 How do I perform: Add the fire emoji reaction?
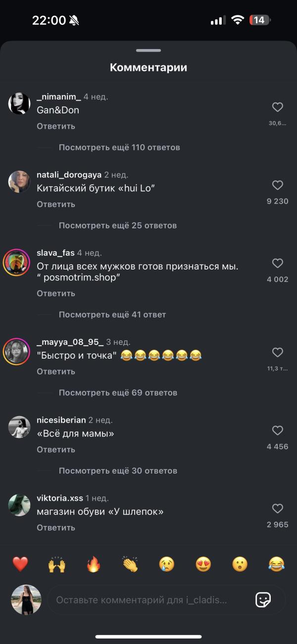(x=94, y=564)
